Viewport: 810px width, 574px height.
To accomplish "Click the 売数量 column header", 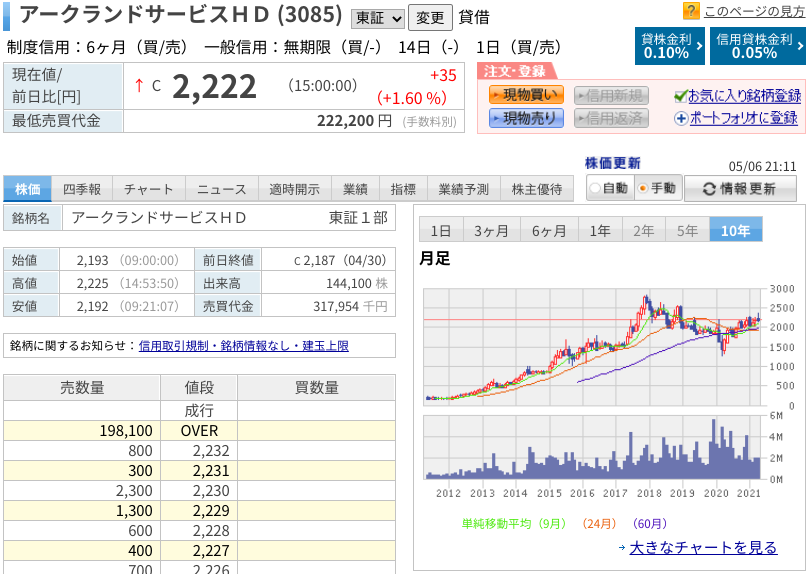I will [82, 387].
